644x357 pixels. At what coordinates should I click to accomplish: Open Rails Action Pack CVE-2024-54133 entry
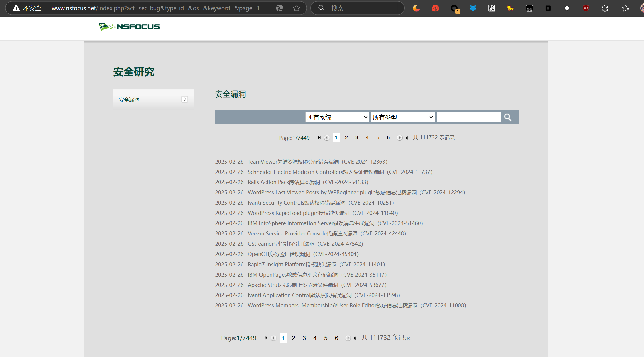pos(308,182)
